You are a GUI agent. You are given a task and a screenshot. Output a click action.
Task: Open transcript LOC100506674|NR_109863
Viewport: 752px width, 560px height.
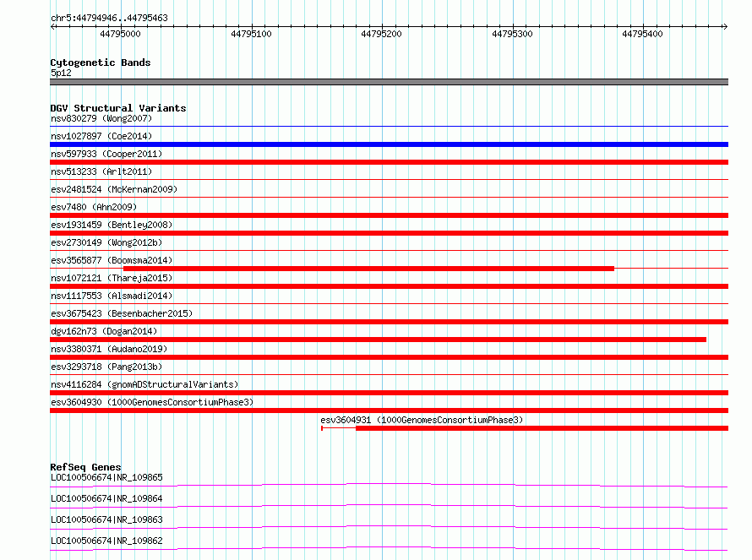pos(107,519)
